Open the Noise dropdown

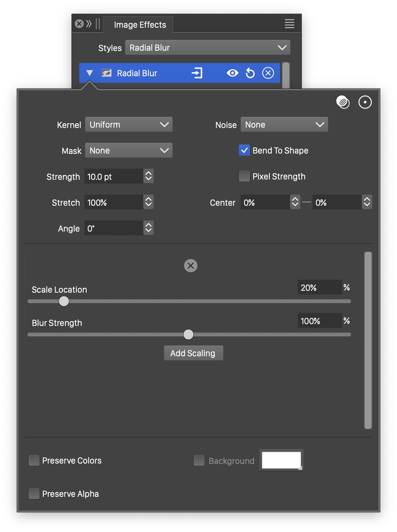click(x=284, y=125)
